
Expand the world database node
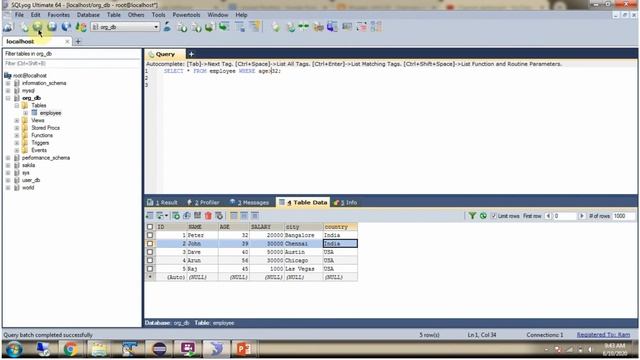point(8,187)
